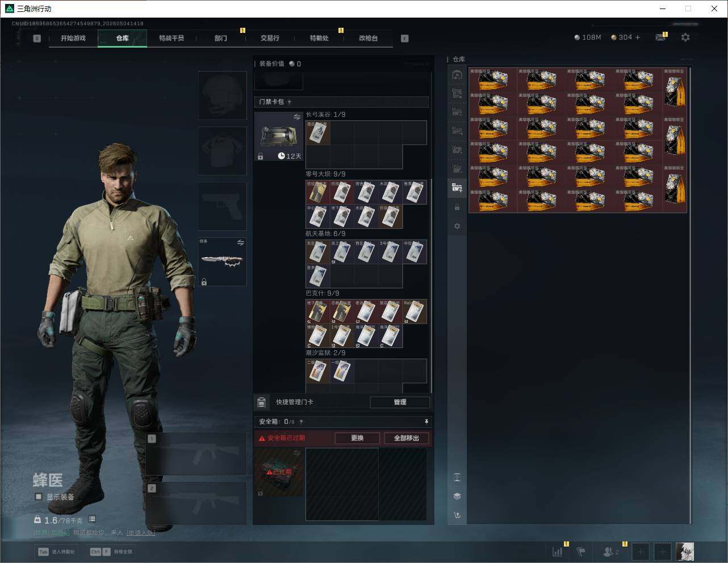
Task: Click the left arrow beside the tabs
Action: (x=37, y=39)
